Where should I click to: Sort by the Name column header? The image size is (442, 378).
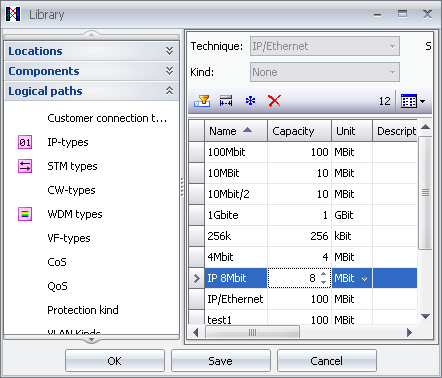click(236, 131)
